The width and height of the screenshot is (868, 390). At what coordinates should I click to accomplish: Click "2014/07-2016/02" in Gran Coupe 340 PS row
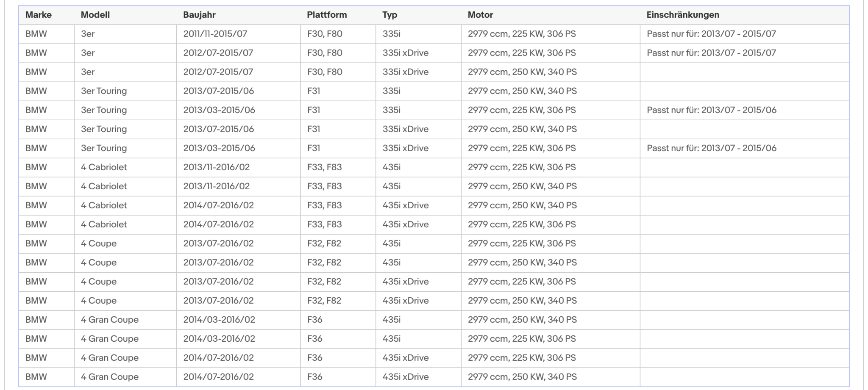219,377
